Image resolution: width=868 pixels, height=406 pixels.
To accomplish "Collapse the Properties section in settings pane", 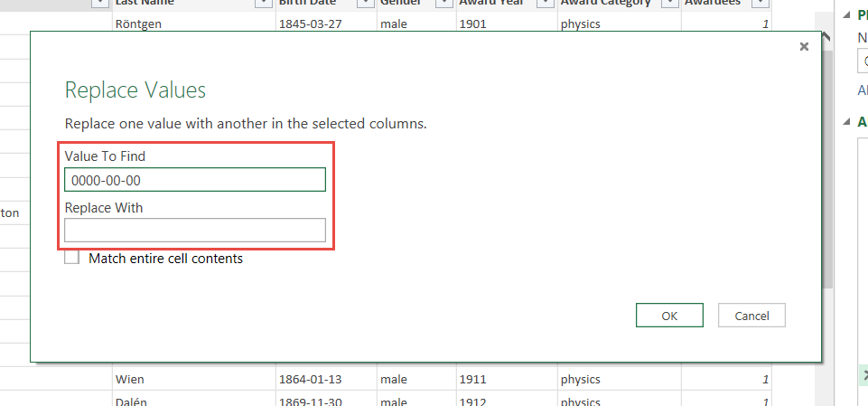I will click(x=848, y=14).
